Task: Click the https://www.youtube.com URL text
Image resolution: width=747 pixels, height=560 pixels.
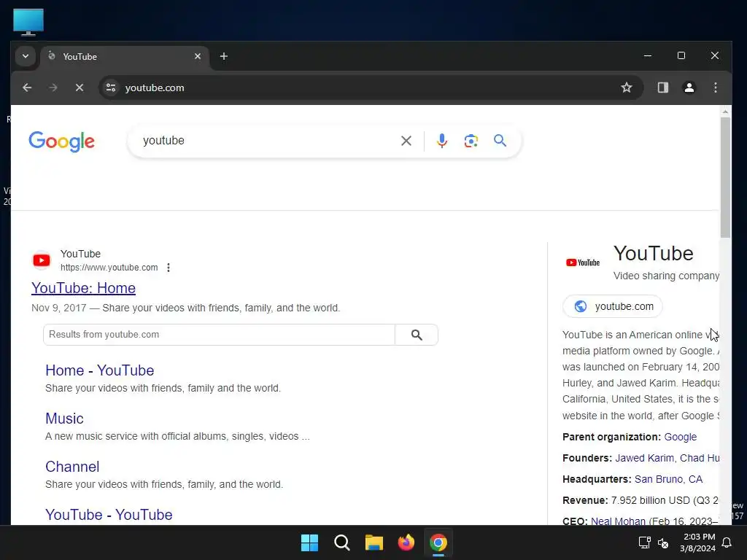Action: click(109, 268)
